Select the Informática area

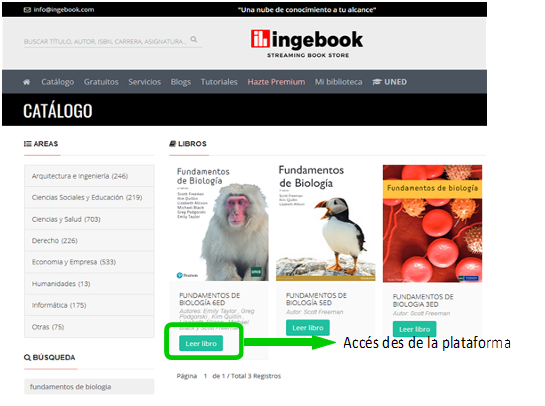89,305
